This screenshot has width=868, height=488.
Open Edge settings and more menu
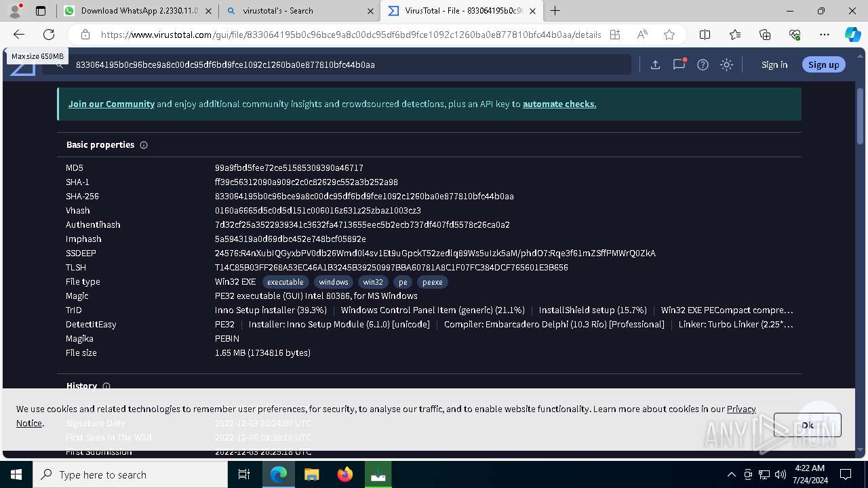[825, 35]
